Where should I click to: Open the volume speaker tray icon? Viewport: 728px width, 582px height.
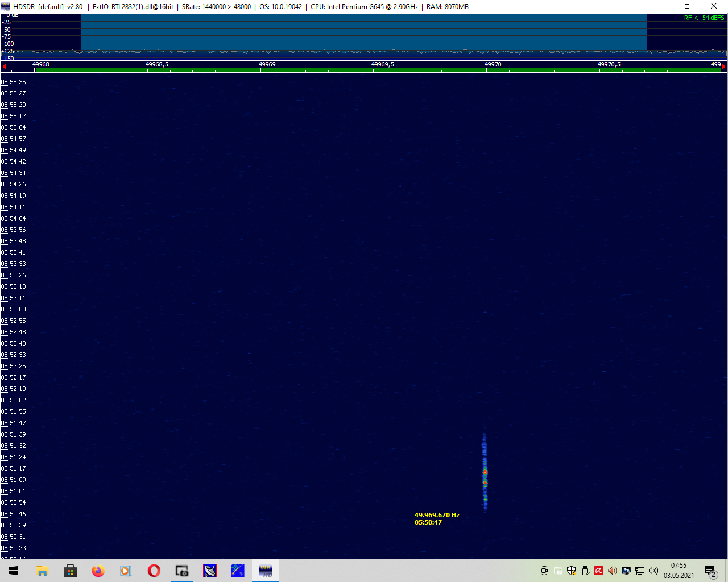(653, 571)
